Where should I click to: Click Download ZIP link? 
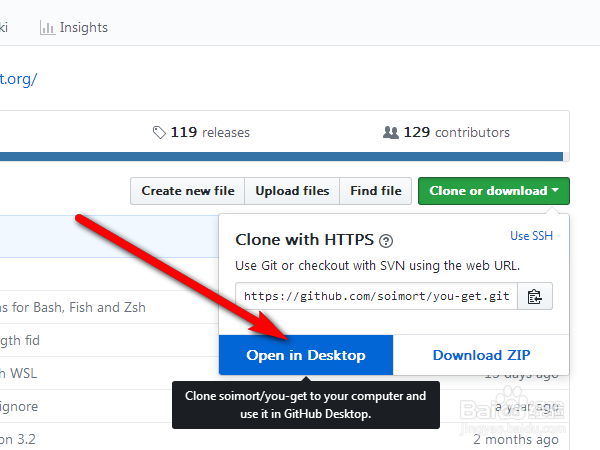(481, 355)
